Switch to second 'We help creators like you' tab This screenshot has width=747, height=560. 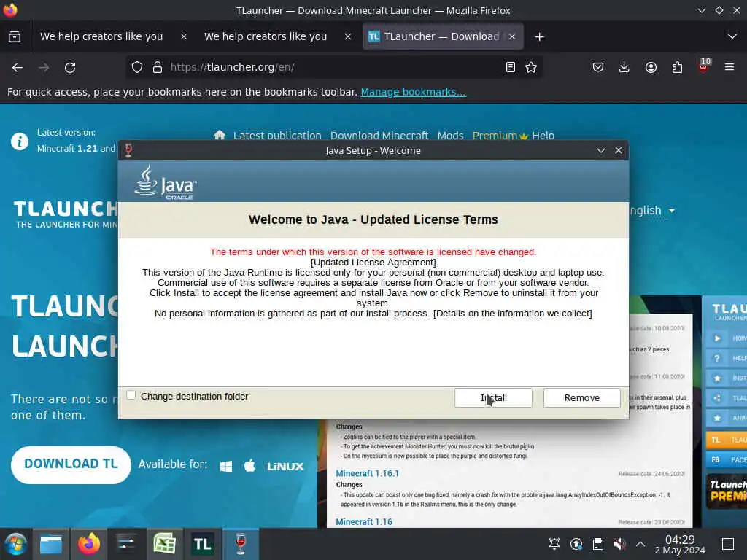(x=266, y=36)
